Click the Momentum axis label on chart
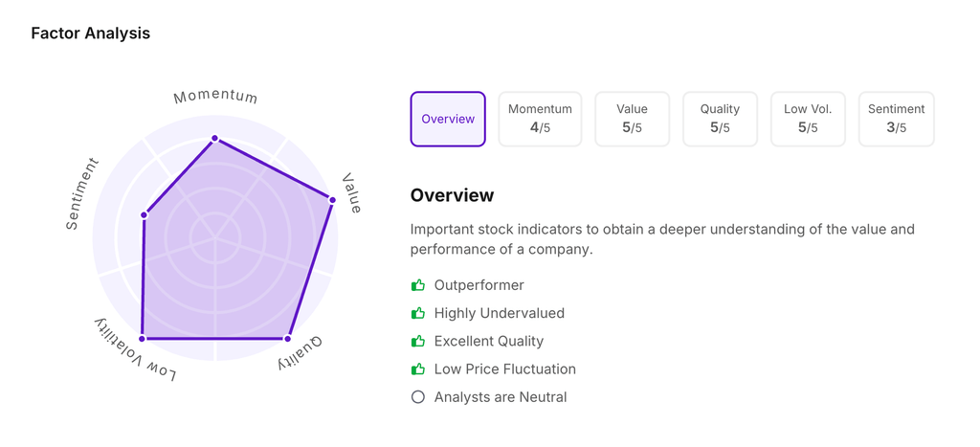Screen dimensions: 980x447 pyautogui.click(x=215, y=97)
